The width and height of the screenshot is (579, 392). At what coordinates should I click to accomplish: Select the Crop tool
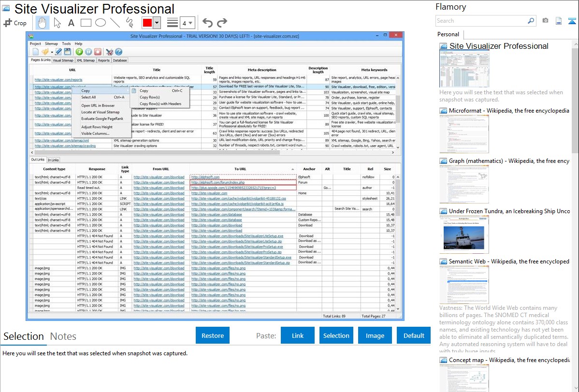(x=15, y=23)
